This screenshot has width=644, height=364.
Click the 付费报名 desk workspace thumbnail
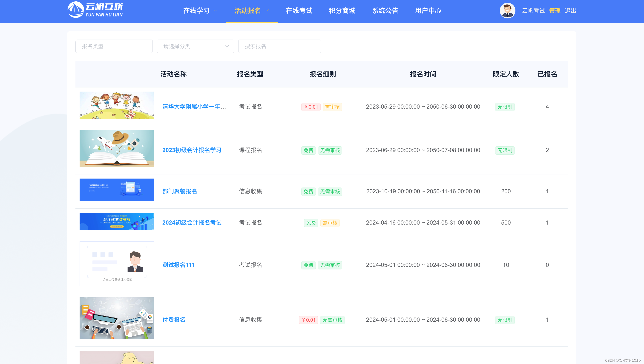point(117,318)
